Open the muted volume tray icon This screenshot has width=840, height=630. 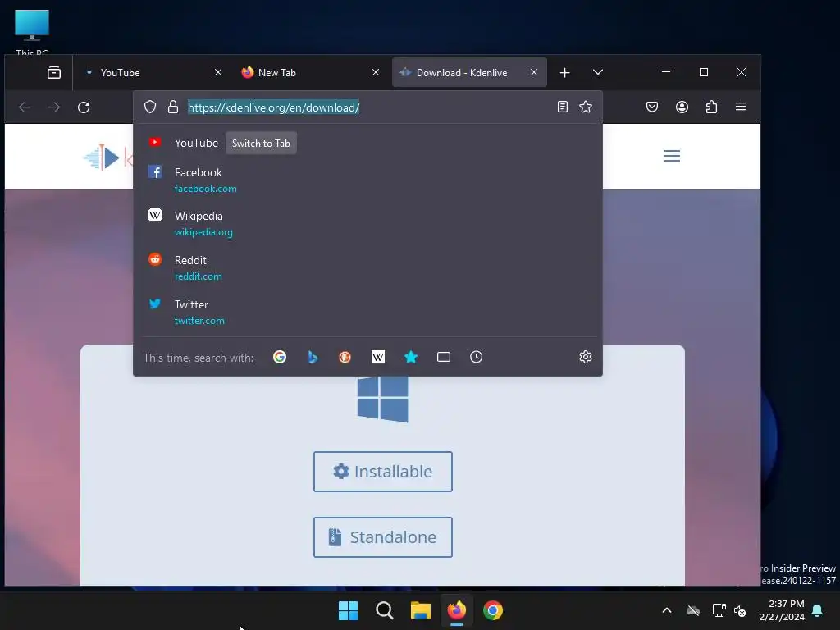741,610
